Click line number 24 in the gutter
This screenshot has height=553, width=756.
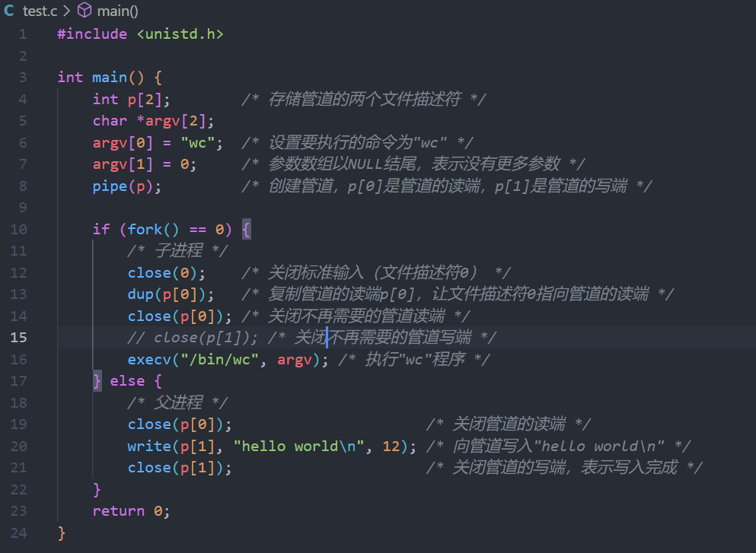tap(19, 532)
